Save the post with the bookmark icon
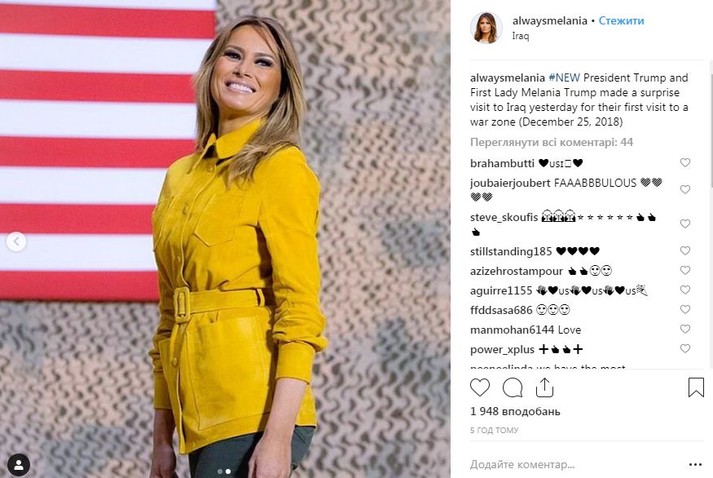Viewport: 713px width, 478px height. point(696,387)
